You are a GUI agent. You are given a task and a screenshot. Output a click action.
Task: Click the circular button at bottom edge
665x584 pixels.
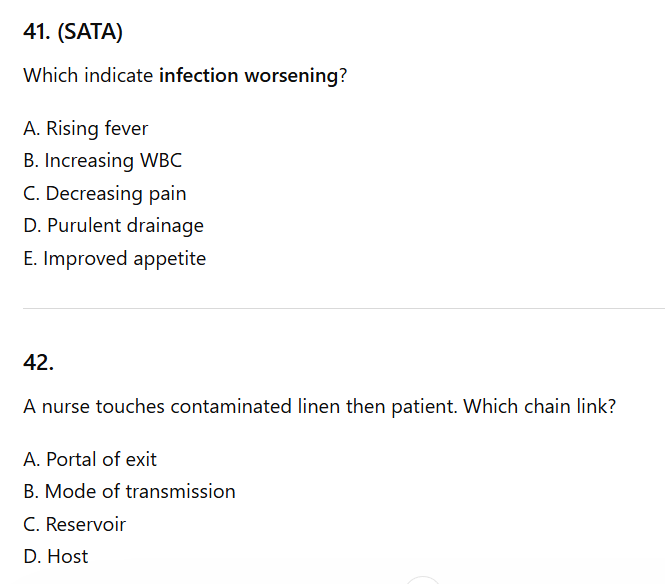(x=424, y=581)
